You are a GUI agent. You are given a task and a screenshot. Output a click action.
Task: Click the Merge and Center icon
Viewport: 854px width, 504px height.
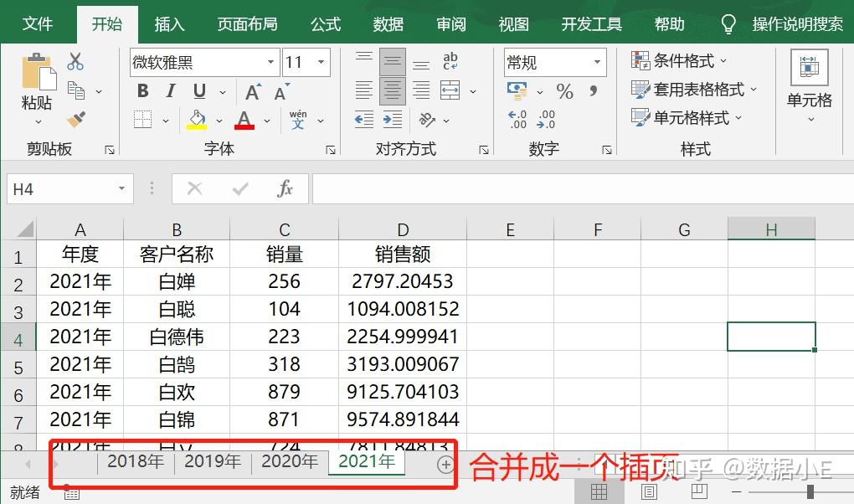(x=450, y=90)
